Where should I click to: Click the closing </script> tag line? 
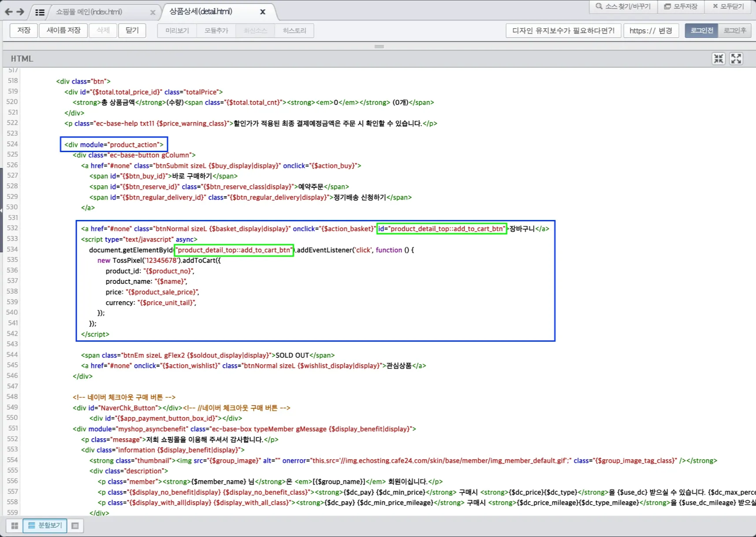pos(95,334)
